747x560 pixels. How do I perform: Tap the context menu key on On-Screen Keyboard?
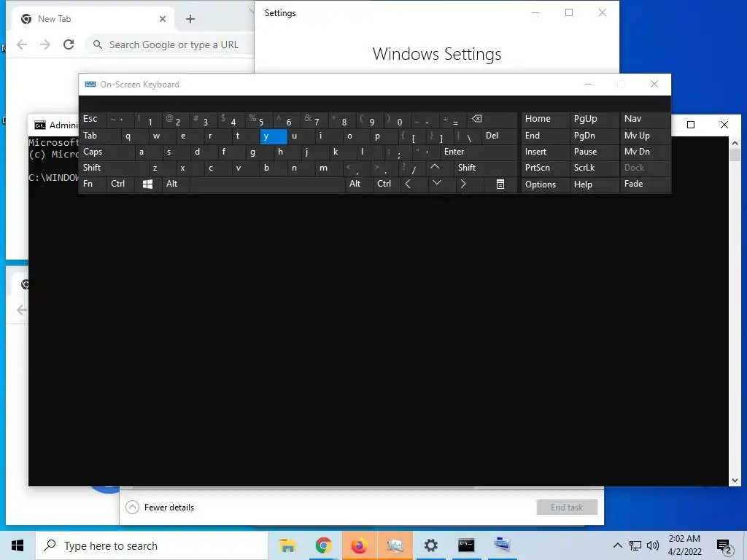pyautogui.click(x=500, y=184)
